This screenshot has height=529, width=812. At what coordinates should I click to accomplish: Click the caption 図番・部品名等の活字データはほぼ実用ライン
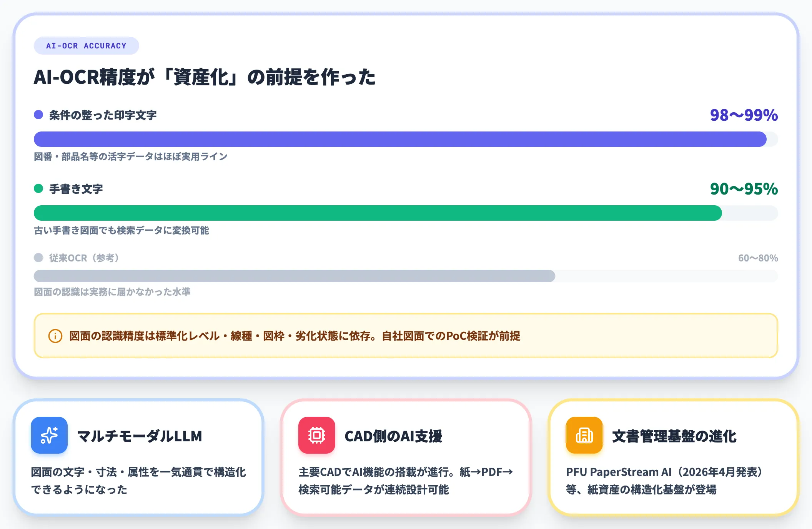(131, 156)
